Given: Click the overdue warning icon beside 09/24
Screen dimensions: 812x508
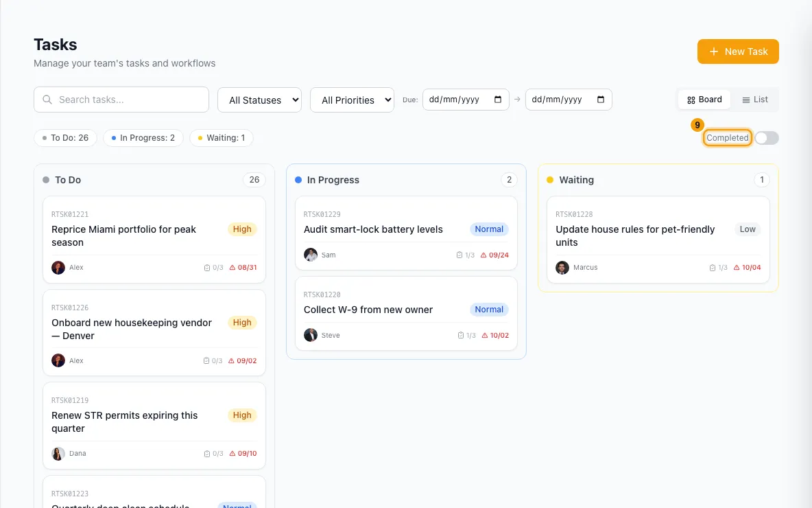Looking at the screenshot, I should click(483, 255).
